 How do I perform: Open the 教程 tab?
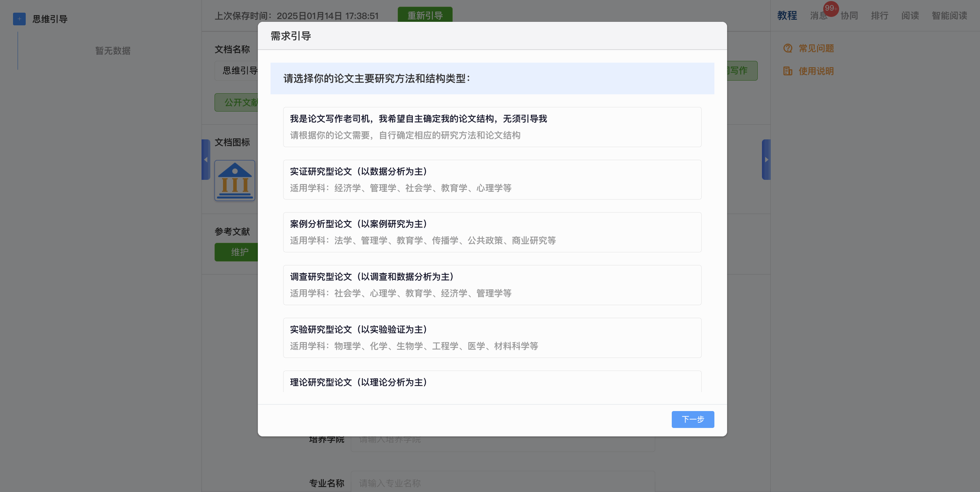[787, 15]
